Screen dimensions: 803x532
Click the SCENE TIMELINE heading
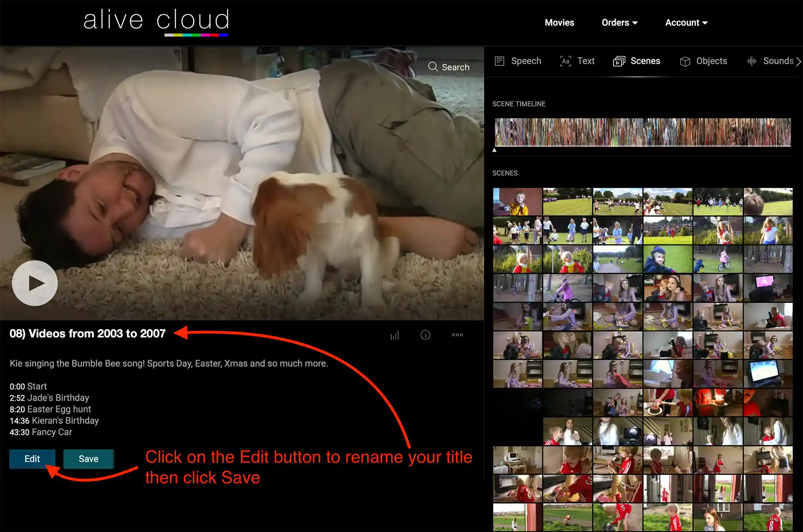(x=519, y=104)
